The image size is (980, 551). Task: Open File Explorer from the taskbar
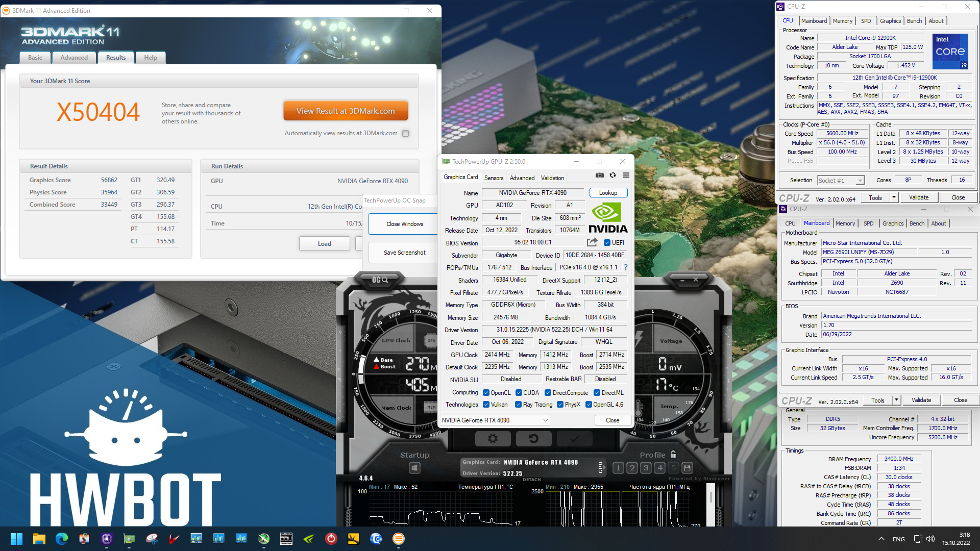[39, 539]
